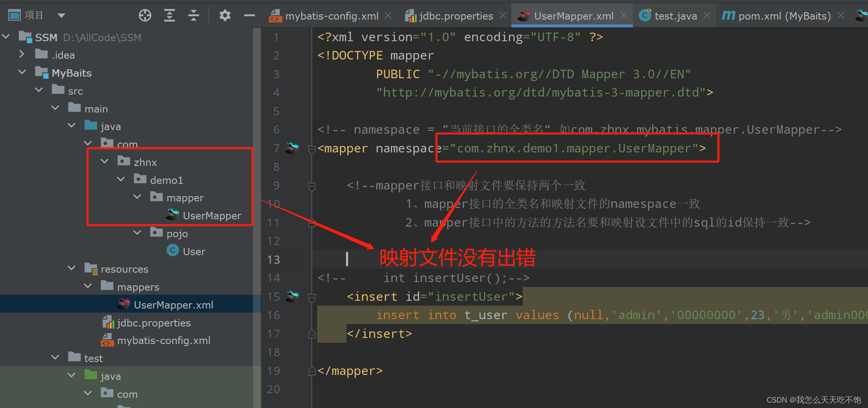Viewport: 868px width, 408px height.
Task: Toggle insert tag fold marker on line 15
Action: (x=312, y=298)
